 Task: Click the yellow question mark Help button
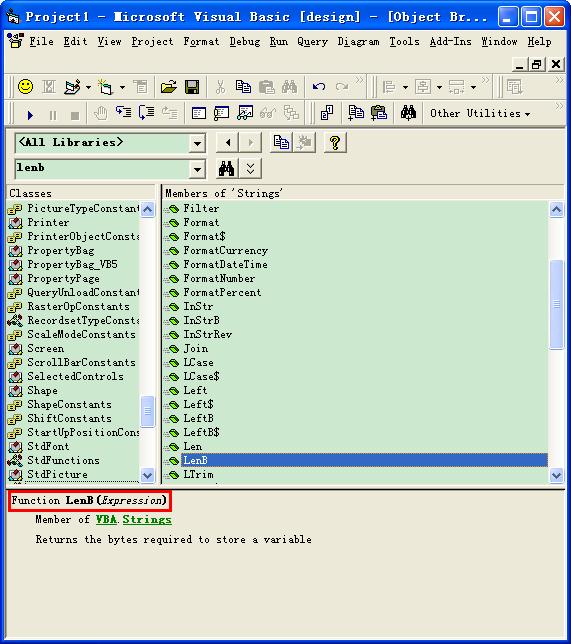335,143
